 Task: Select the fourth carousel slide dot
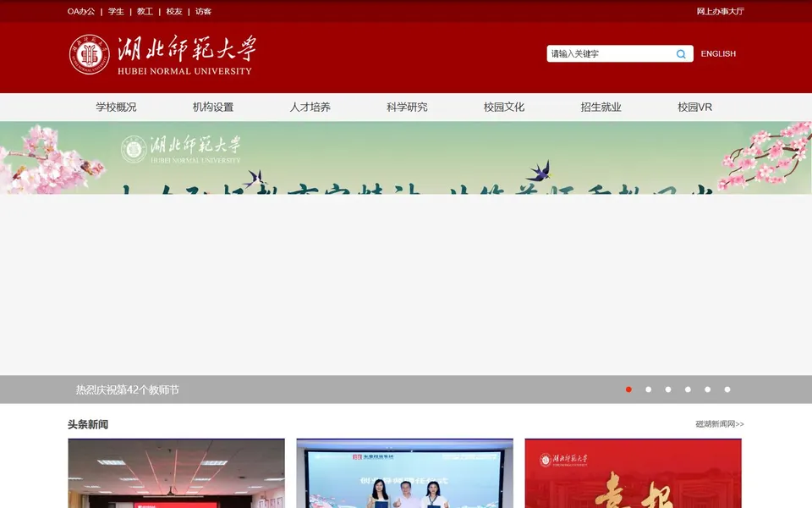pyautogui.click(x=688, y=389)
